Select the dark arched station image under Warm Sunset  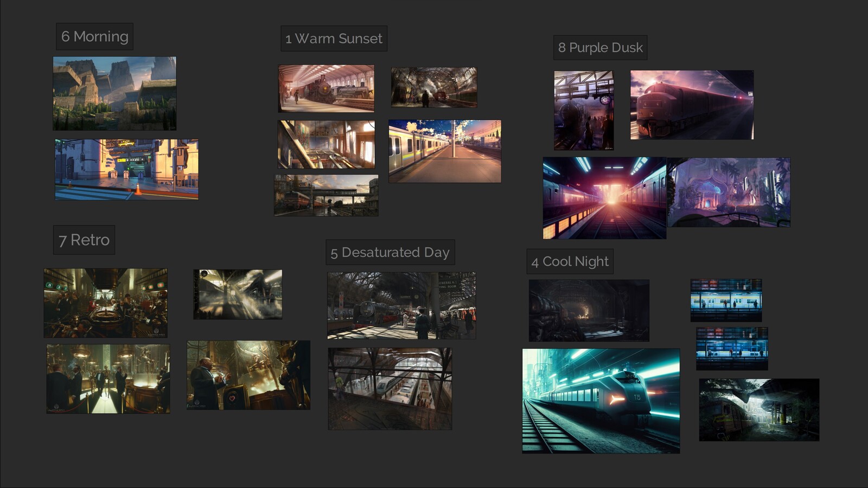coord(434,87)
